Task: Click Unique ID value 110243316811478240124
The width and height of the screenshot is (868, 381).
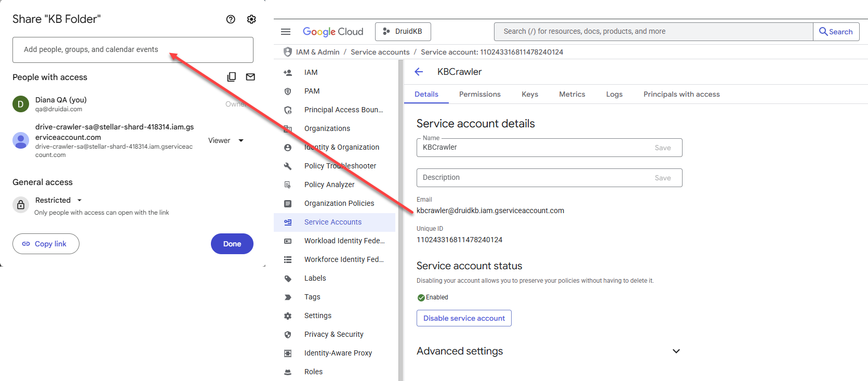Action: click(460, 240)
